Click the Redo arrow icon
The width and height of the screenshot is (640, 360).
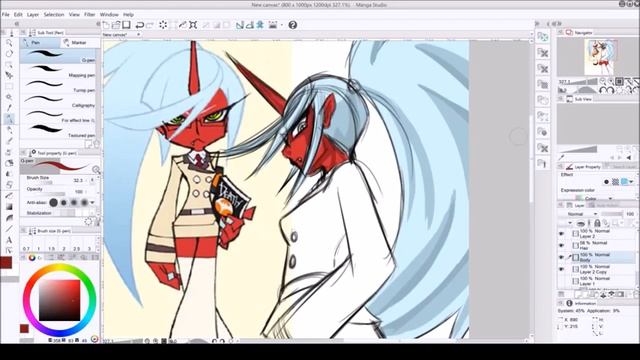pos(150,25)
